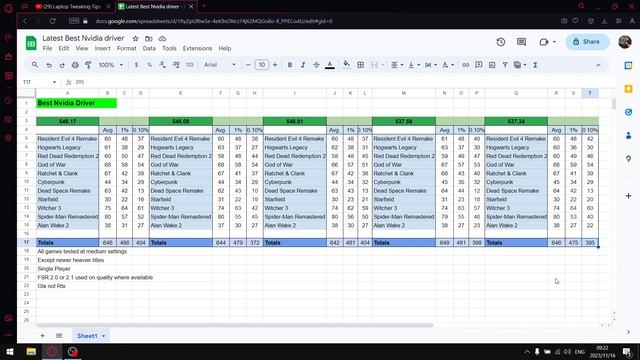The width and height of the screenshot is (640, 360).
Task: Decrease font size with minus button
Action: pos(248,65)
